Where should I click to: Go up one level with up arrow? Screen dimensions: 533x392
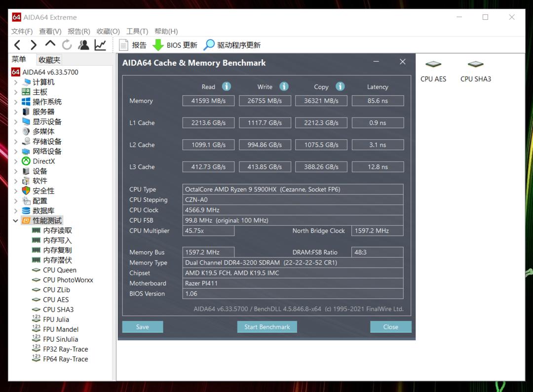click(50, 43)
